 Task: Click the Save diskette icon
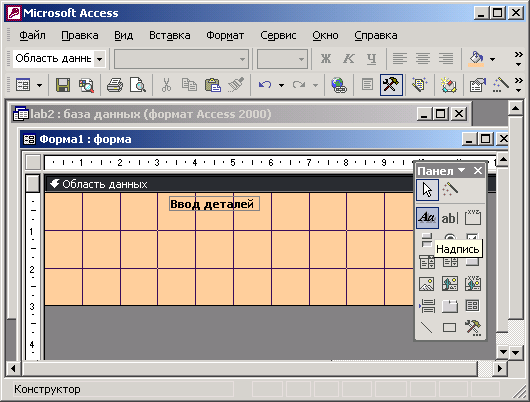pos(63,85)
